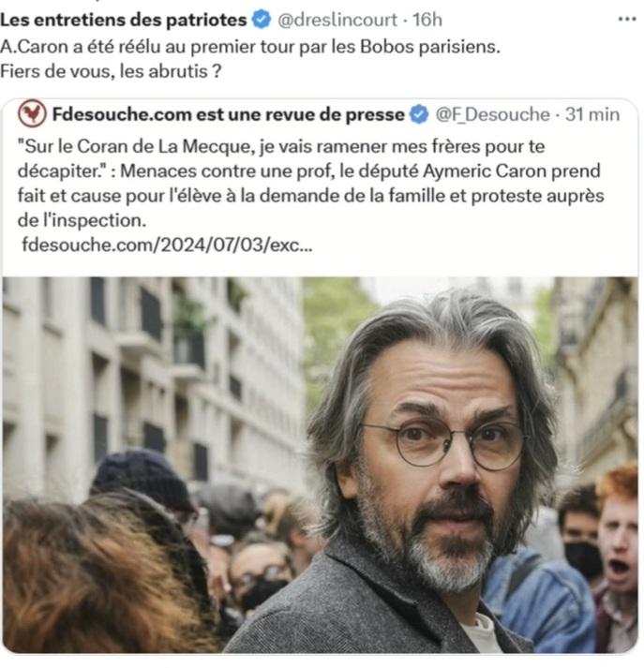644x668 pixels.
Task: Click the 31 min timestamp of quoted tweet
Action: tap(592, 114)
